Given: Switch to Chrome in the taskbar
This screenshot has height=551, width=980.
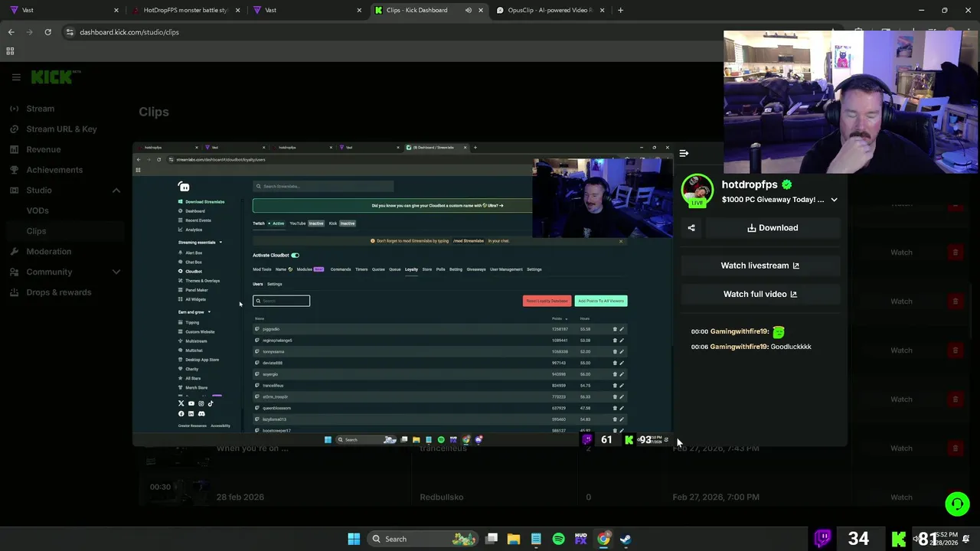Looking at the screenshot, I should [x=603, y=539].
